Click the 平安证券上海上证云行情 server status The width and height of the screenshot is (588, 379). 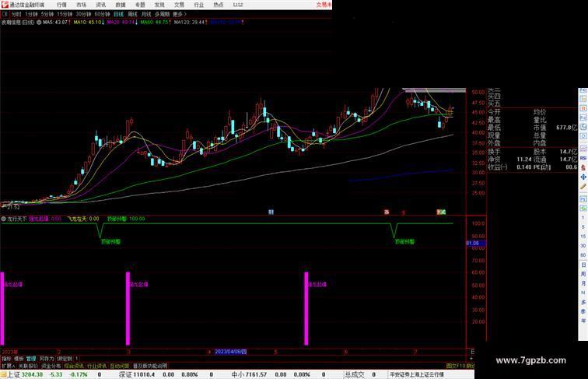[417, 374]
